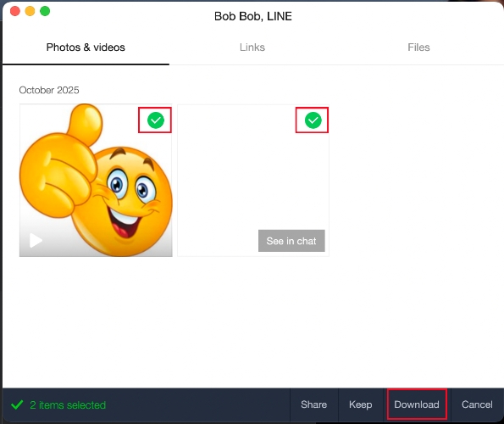Play the thumbs-up emoji video
Viewport: 504px width, 424px height.
pos(36,240)
